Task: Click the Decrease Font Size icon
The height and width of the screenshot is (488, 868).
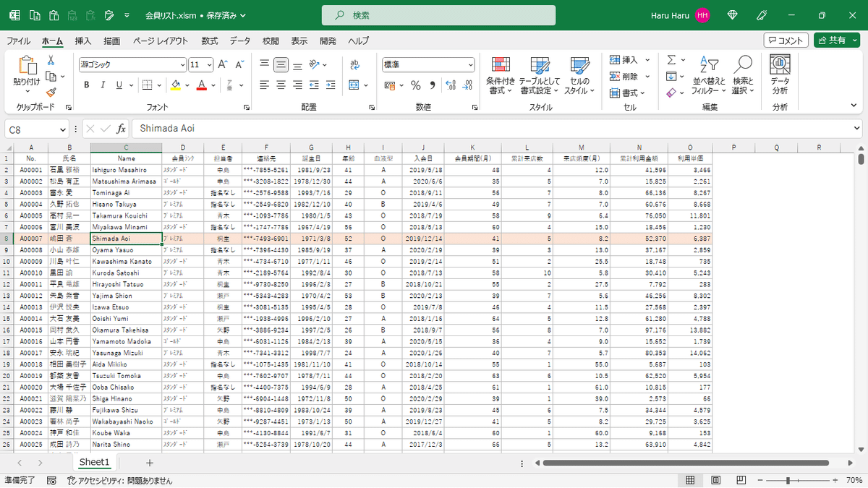Action: 238,64
